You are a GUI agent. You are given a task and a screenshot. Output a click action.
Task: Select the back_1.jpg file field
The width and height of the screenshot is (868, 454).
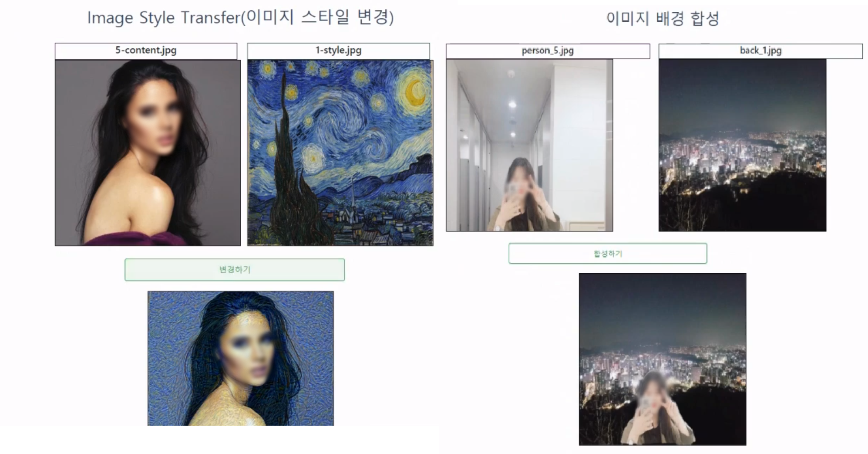[760, 51]
